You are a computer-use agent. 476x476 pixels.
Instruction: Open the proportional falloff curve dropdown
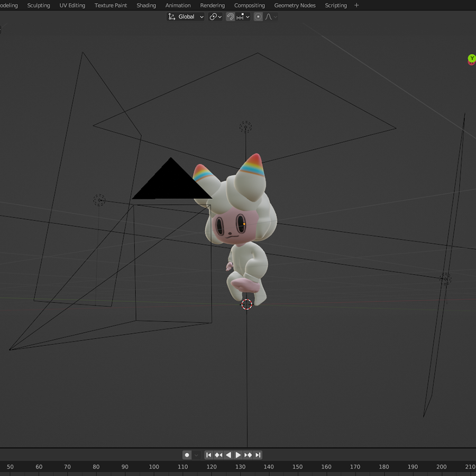click(271, 17)
